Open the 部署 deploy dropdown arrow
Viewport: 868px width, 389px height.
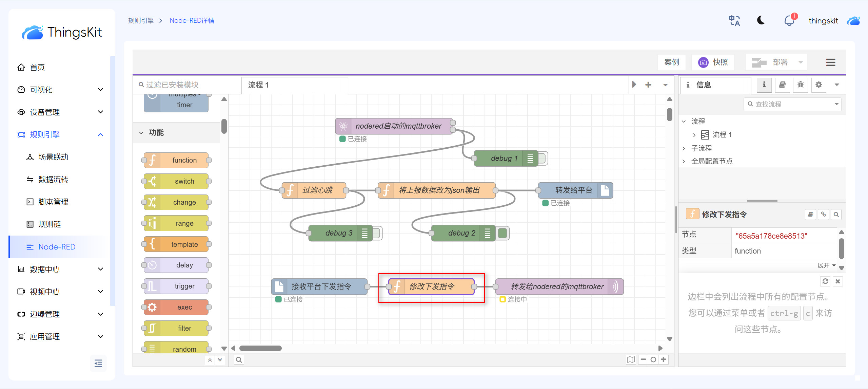tap(801, 62)
